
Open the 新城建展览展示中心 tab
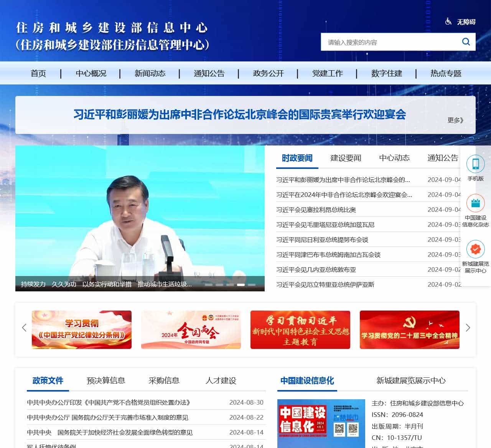tap(411, 380)
